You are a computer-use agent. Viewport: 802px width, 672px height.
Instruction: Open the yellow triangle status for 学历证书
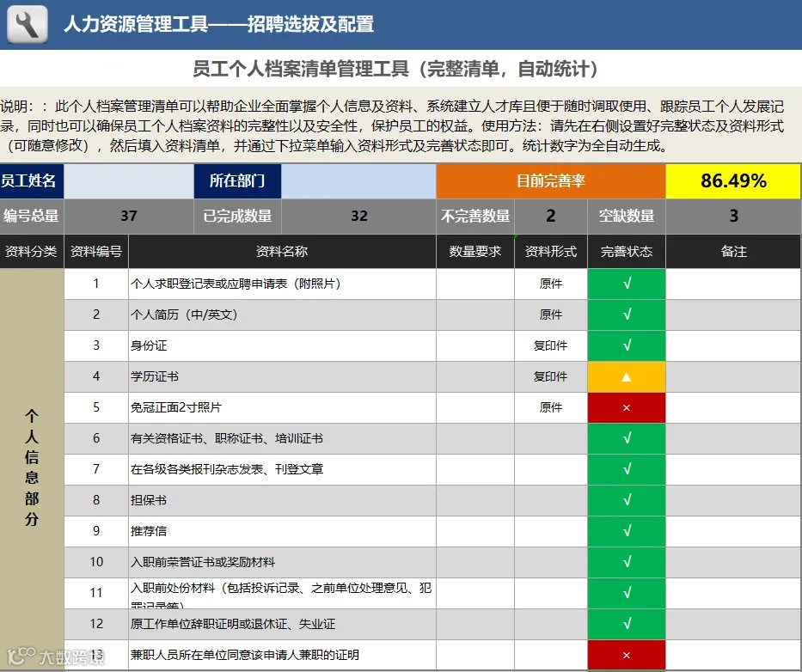click(626, 377)
